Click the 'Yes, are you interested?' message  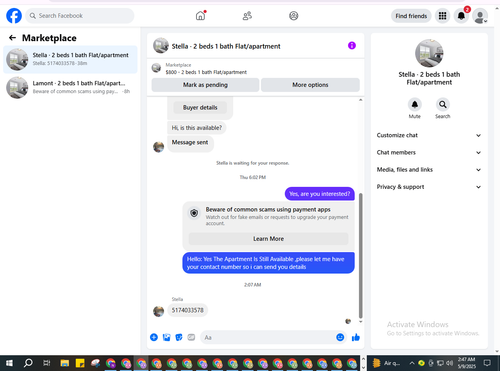320,194
